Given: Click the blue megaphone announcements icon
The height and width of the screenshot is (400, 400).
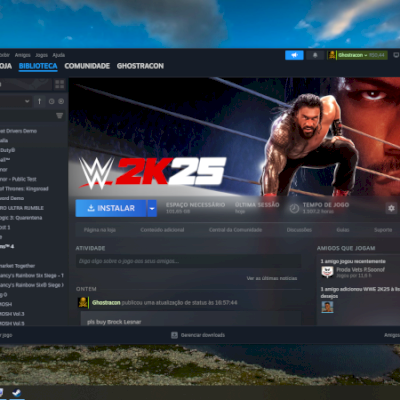Looking at the screenshot, I should (294, 55).
